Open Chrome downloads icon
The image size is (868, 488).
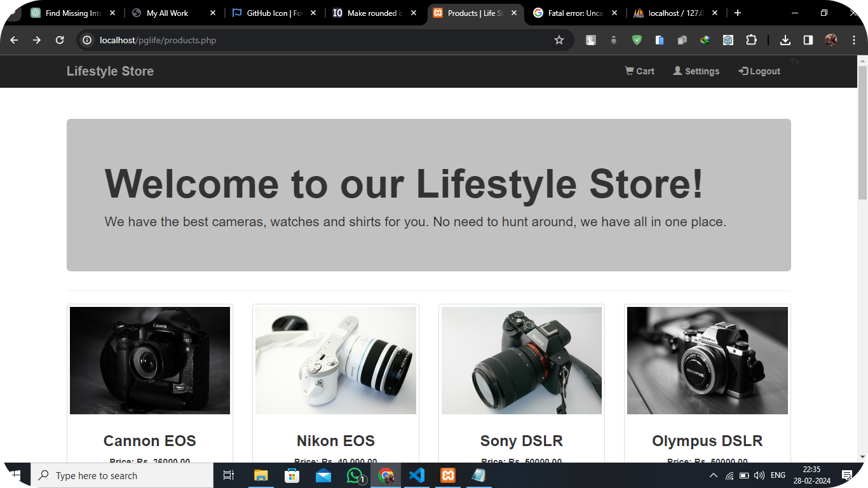pos(785,40)
